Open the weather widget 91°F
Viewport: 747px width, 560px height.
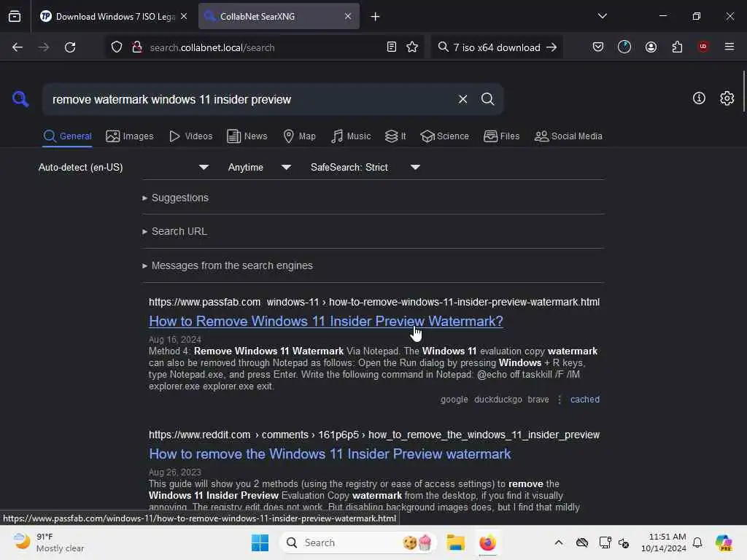tap(48, 542)
